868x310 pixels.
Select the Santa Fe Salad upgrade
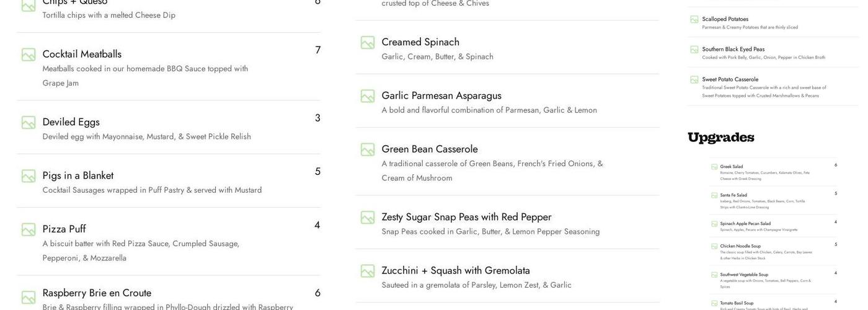[733, 195]
